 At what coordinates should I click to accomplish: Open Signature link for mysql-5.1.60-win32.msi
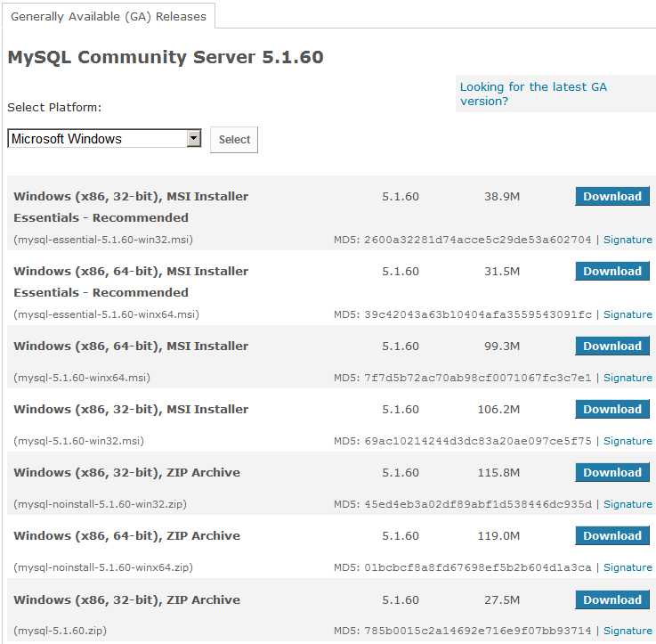point(628,441)
